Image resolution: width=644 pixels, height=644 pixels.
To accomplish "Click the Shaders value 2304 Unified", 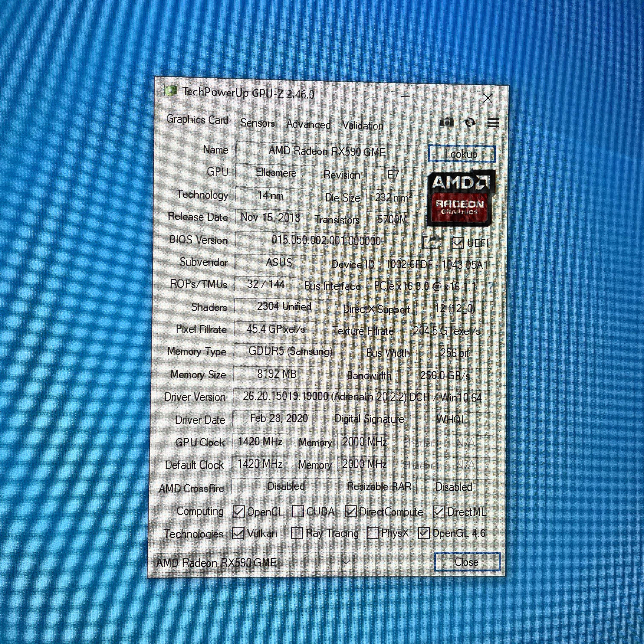I will point(284,307).
